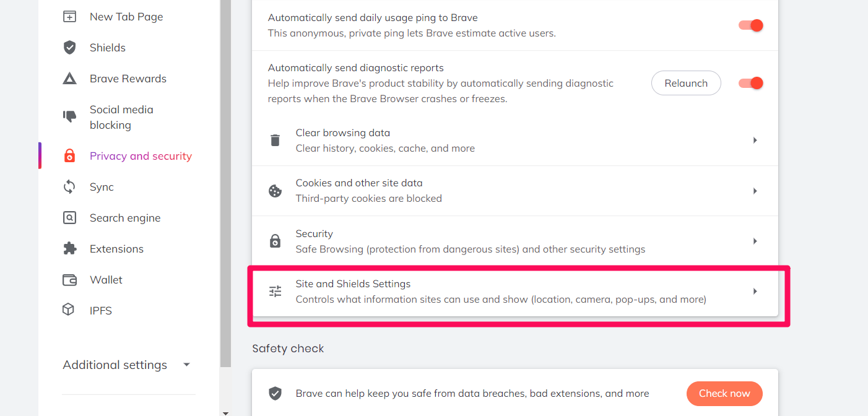Click the Social media blocking icon
The image size is (868, 416).
click(69, 116)
